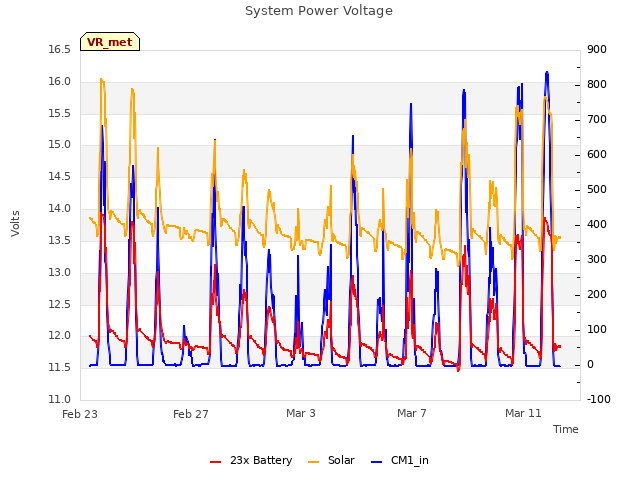The image size is (640, 480).
Task: Click the 100 right axis value
Action: tap(597, 329)
